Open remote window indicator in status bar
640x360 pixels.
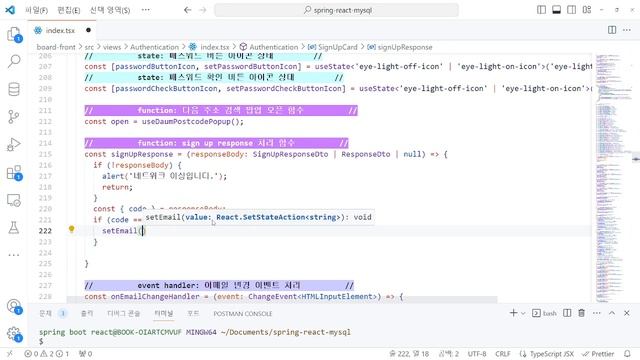click(x=10, y=354)
